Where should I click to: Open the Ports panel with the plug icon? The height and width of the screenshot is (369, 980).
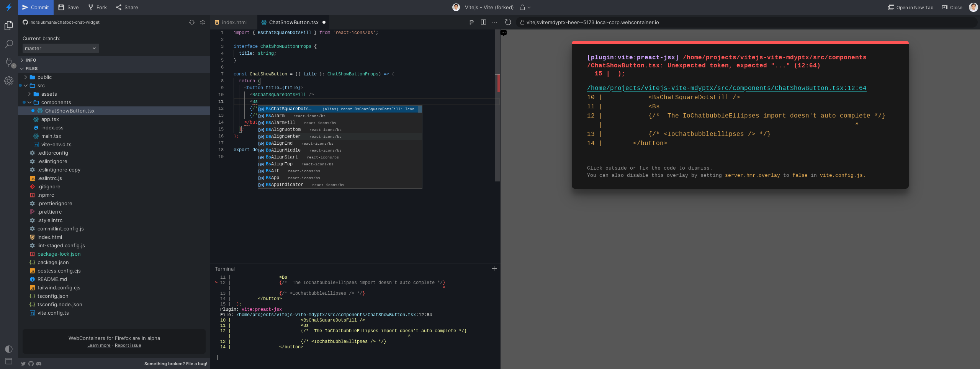(x=9, y=62)
